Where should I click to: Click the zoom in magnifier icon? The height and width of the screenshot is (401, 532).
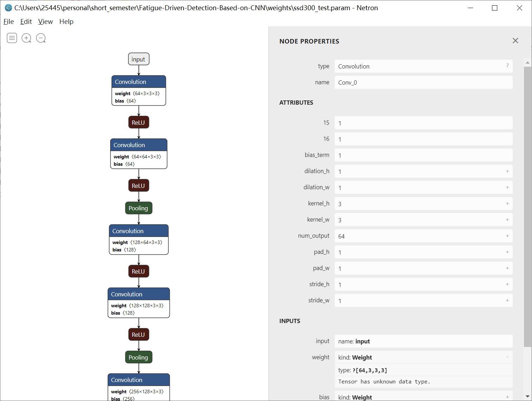[x=26, y=38]
